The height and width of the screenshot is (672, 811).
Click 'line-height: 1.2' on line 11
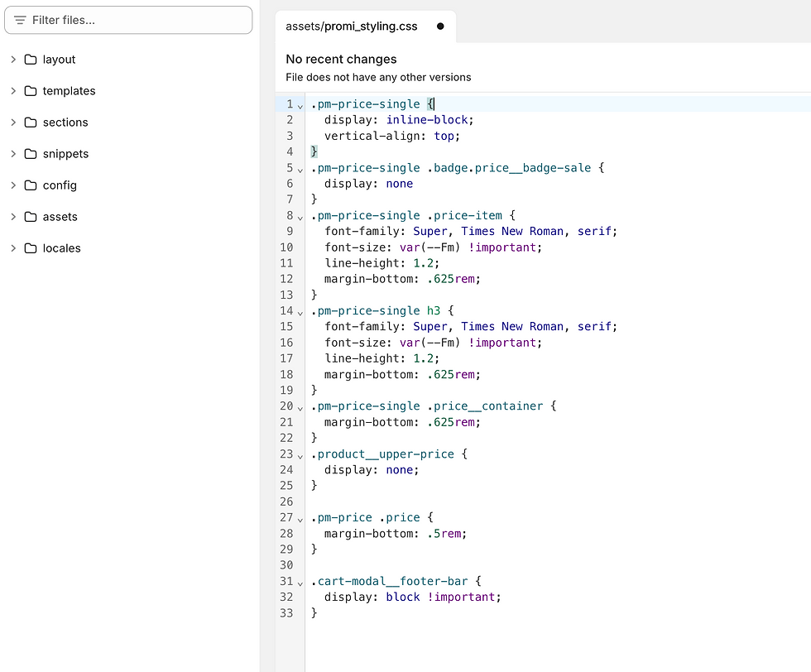pyautogui.click(x=379, y=263)
